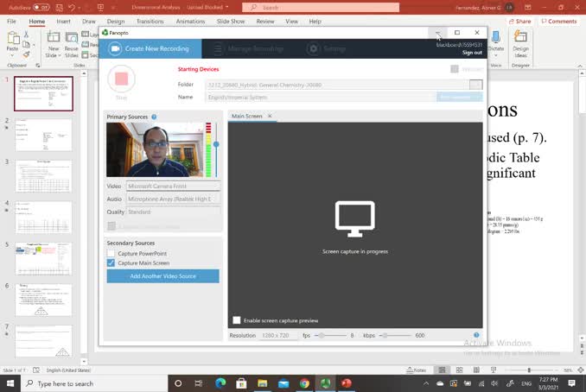Image resolution: width=586 pixels, height=392 pixels.
Task: Enable screen capture preview checkbox
Action: (x=237, y=320)
